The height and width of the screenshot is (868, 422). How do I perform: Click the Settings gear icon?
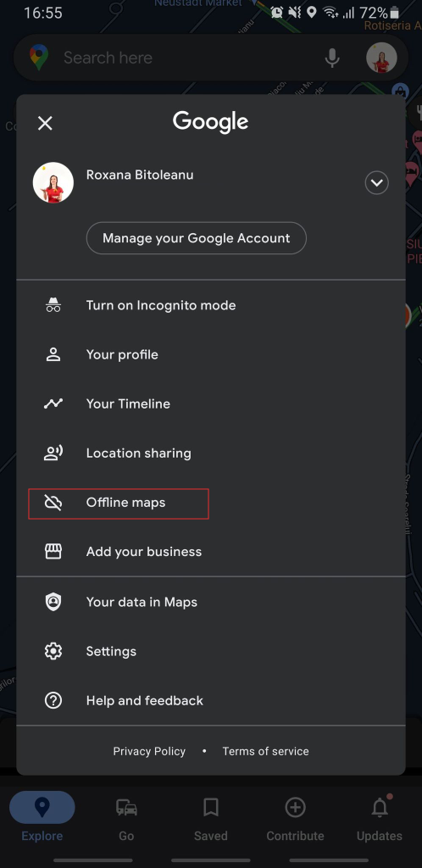click(53, 651)
